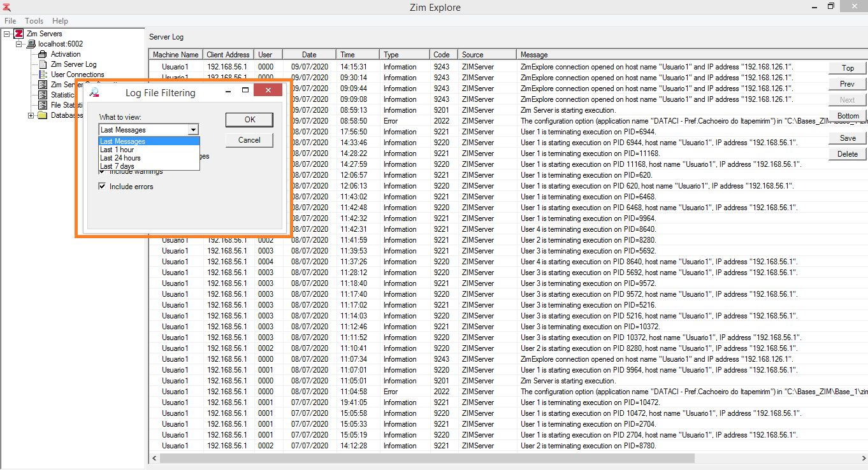Click Error type in 08:58:50 row
The width and height of the screenshot is (868, 470).
391,121
